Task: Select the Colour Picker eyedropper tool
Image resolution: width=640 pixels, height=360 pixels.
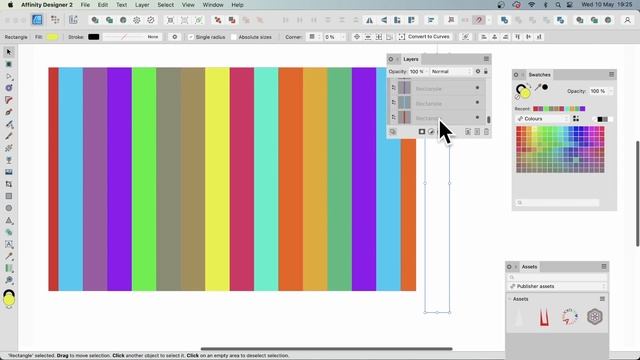Action: 9,256
